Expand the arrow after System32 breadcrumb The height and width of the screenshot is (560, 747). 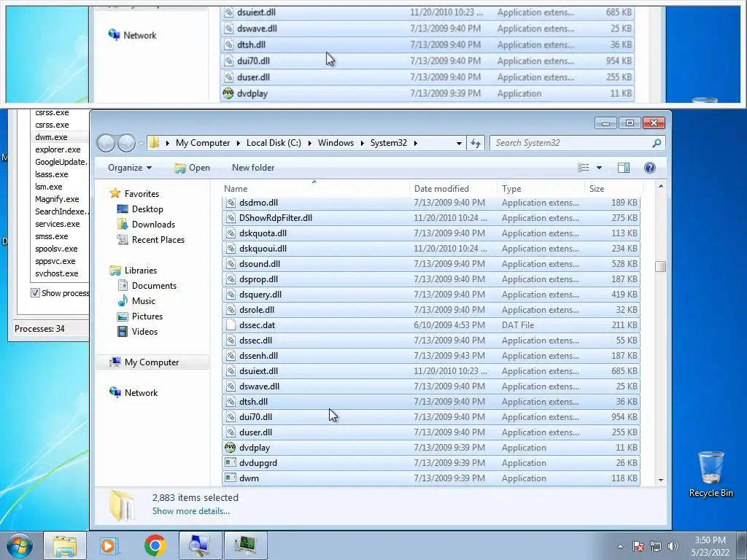coord(415,143)
